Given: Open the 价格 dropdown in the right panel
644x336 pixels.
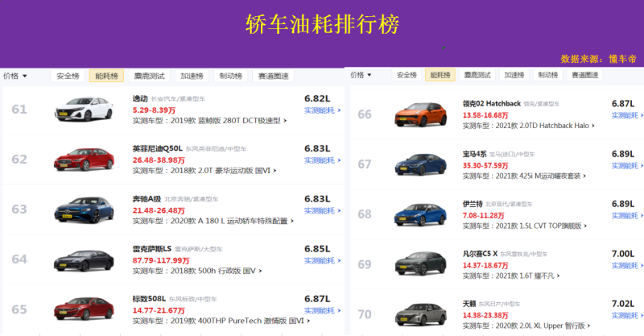Looking at the screenshot, I should click(360, 75).
